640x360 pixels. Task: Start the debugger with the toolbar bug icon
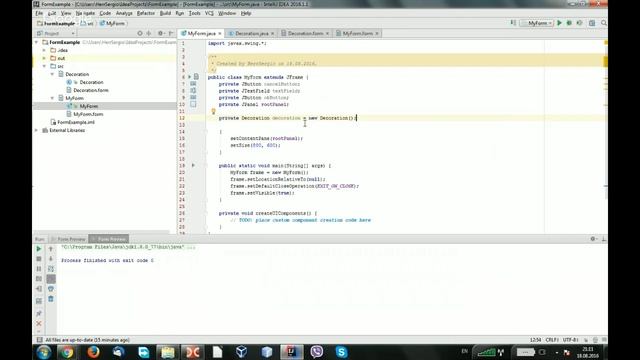click(569, 23)
